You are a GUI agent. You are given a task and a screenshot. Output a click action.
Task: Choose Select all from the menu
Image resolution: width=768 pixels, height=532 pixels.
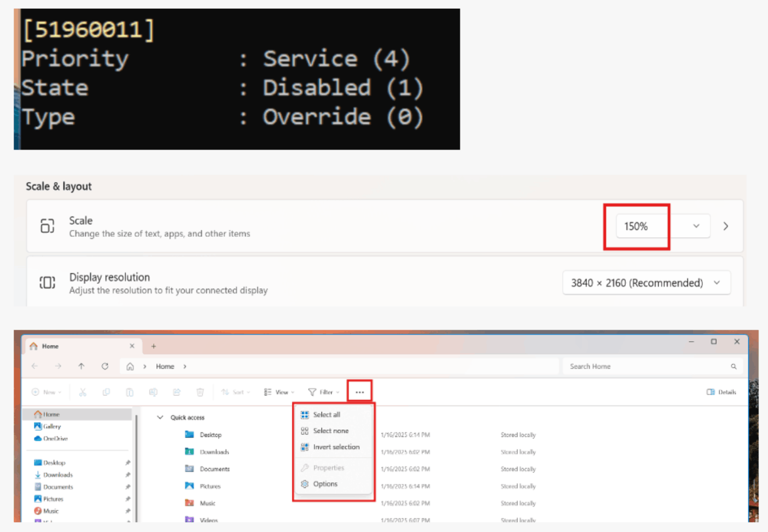334,415
